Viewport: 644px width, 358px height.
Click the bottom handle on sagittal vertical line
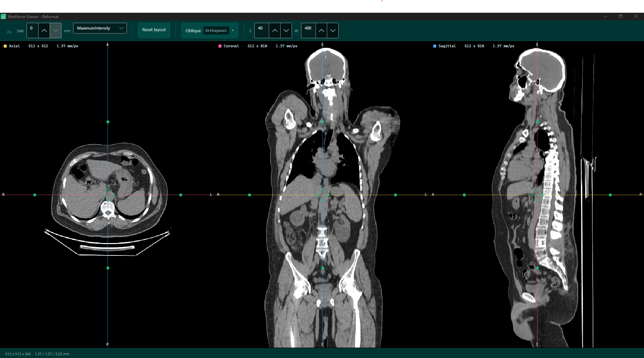pos(538,268)
